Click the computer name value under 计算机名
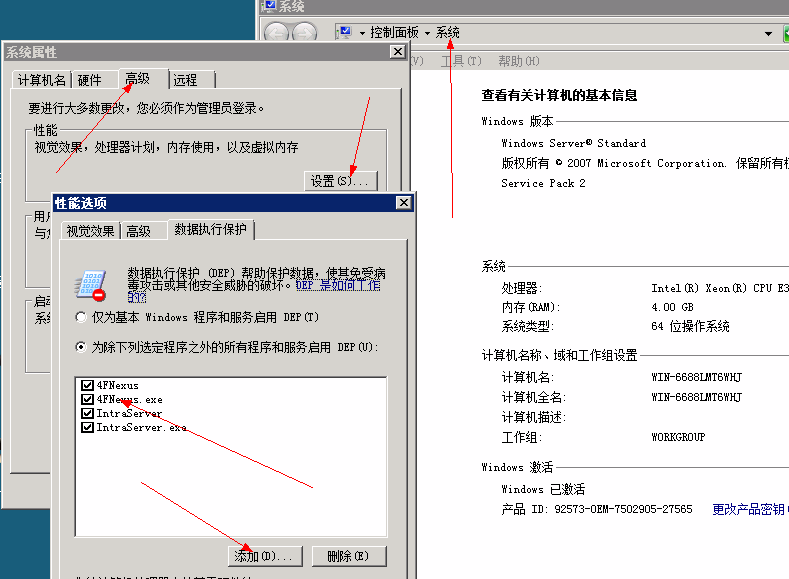This screenshot has width=789, height=579. coord(696,377)
